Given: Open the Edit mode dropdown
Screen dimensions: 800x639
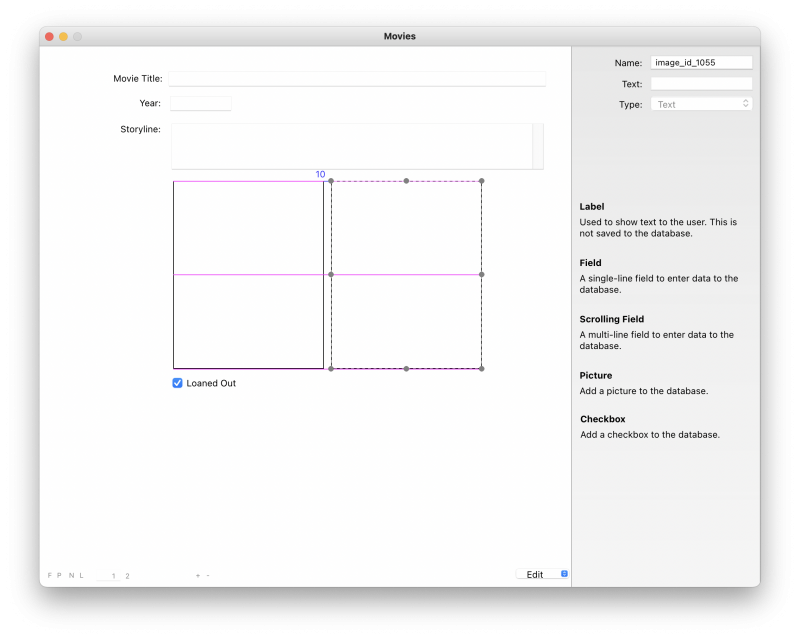Looking at the screenshot, I should (542, 574).
